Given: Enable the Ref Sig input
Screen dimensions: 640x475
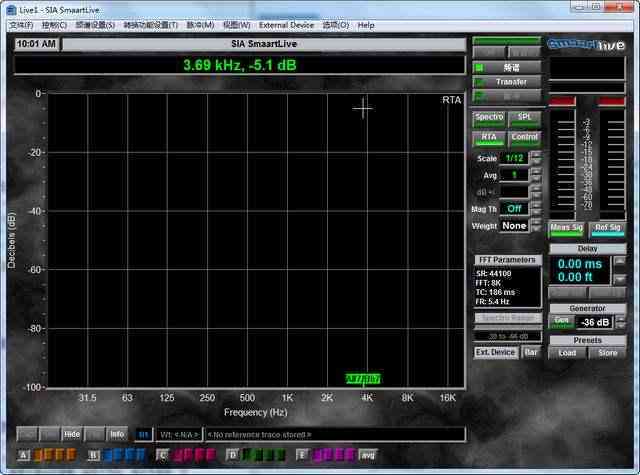Looking at the screenshot, I should [608, 229].
